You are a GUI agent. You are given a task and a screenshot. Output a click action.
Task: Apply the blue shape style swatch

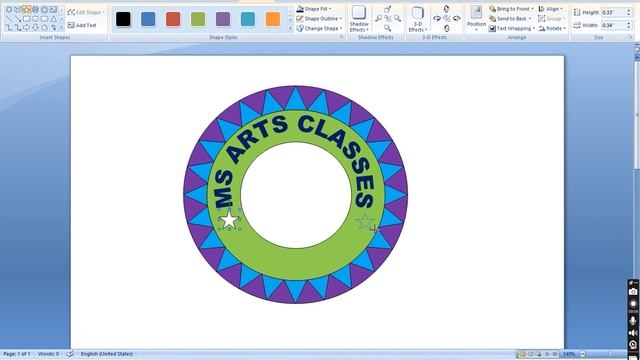pyautogui.click(x=148, y=19)
